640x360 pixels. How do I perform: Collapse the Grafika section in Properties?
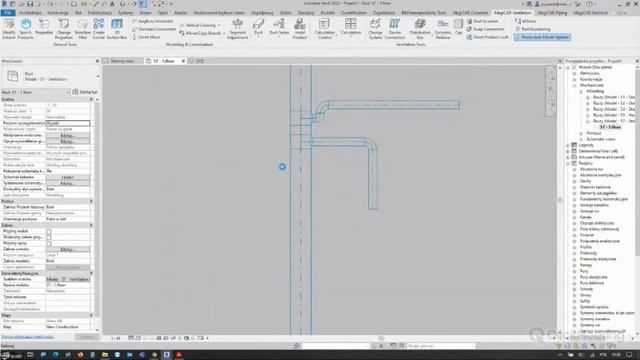91,99
